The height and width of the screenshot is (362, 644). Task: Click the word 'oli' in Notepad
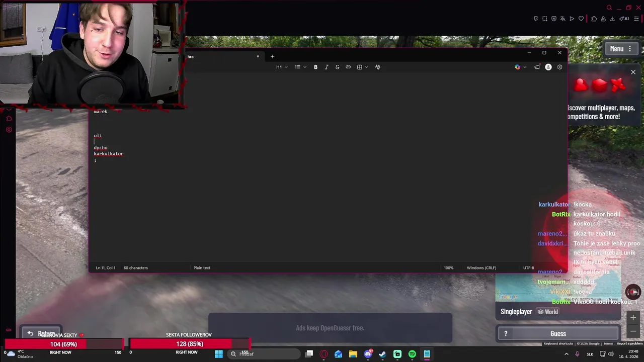click(x=98, y=136)
